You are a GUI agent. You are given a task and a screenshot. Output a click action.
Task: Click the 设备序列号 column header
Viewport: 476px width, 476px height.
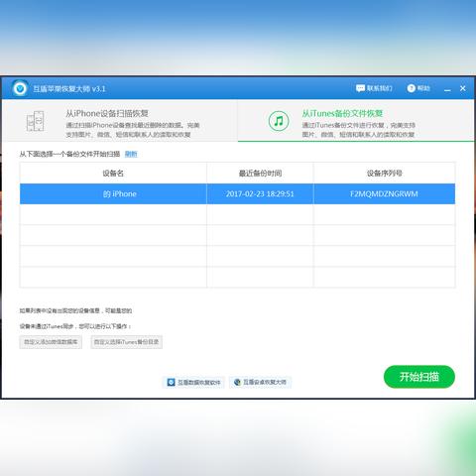tap(384, 173)
